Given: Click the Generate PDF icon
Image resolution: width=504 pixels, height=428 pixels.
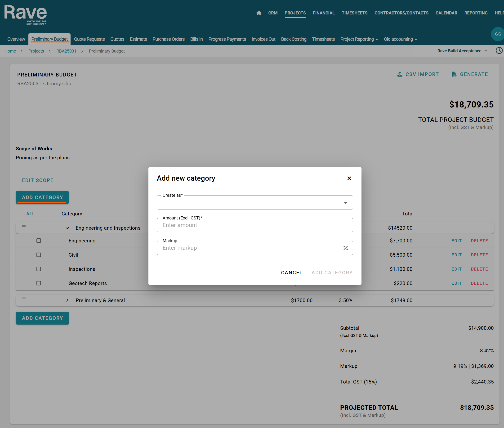Looking at the screenshot, I should [x=454, y=74].
